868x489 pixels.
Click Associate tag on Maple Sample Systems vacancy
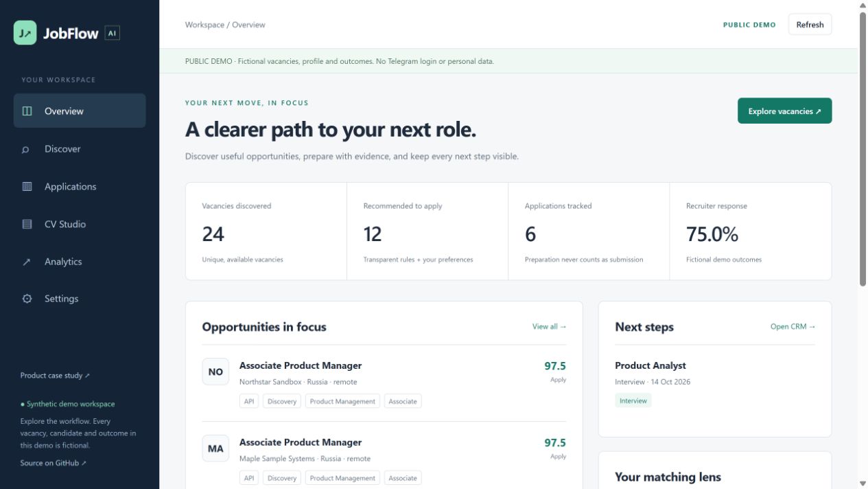(403, 478)
